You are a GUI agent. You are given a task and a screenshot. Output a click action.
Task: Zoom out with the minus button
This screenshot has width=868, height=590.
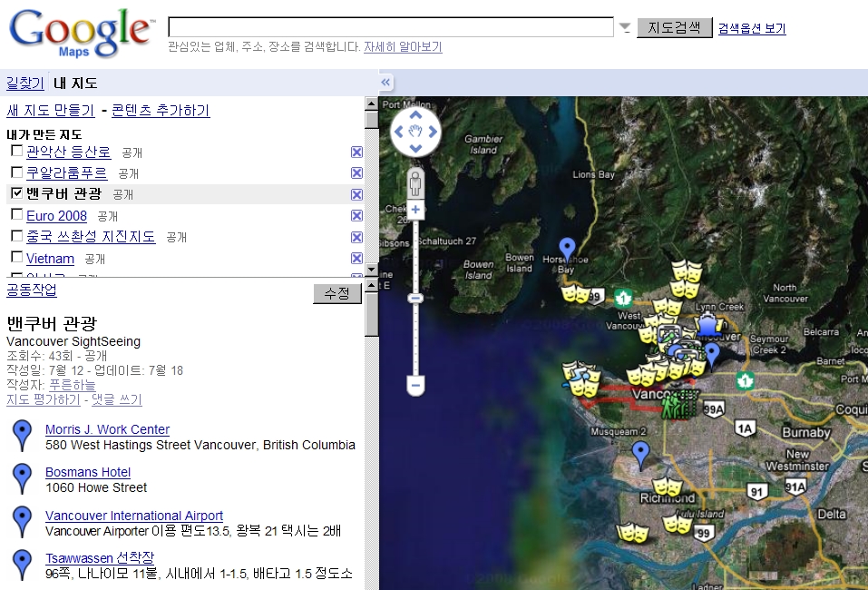click(415, 385)
